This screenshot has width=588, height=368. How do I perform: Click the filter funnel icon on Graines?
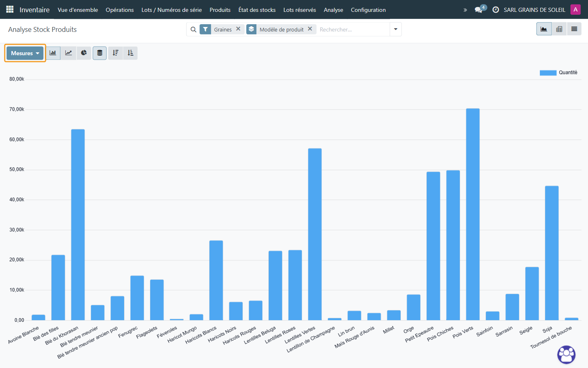(x=205, y=29)
